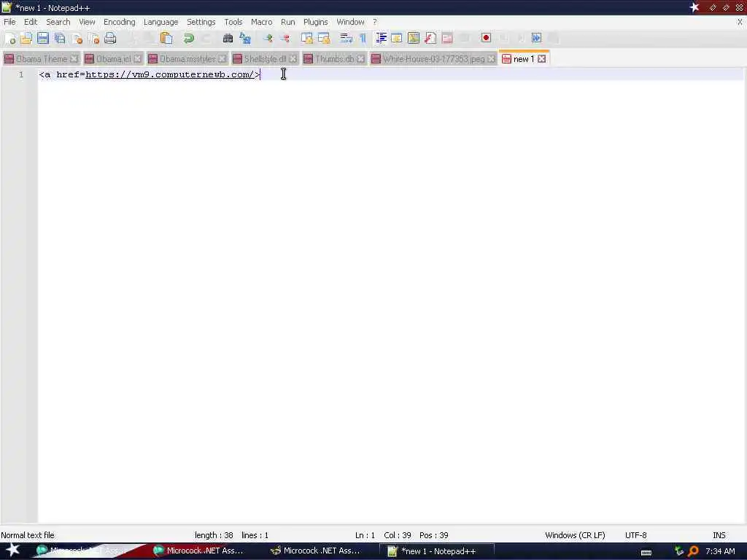747x560 pixels.
Task: Show the Document Map panel icon
Action: click(x=414, y=38)
